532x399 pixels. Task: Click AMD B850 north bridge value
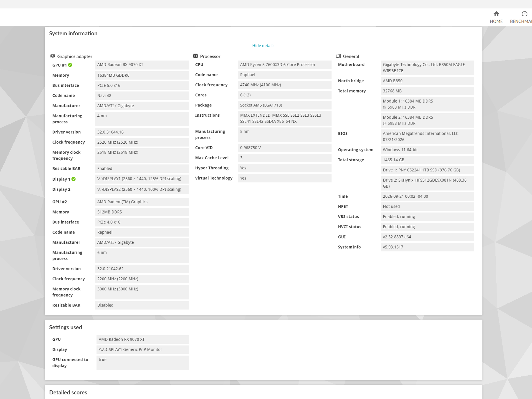[x=427, y=81]
